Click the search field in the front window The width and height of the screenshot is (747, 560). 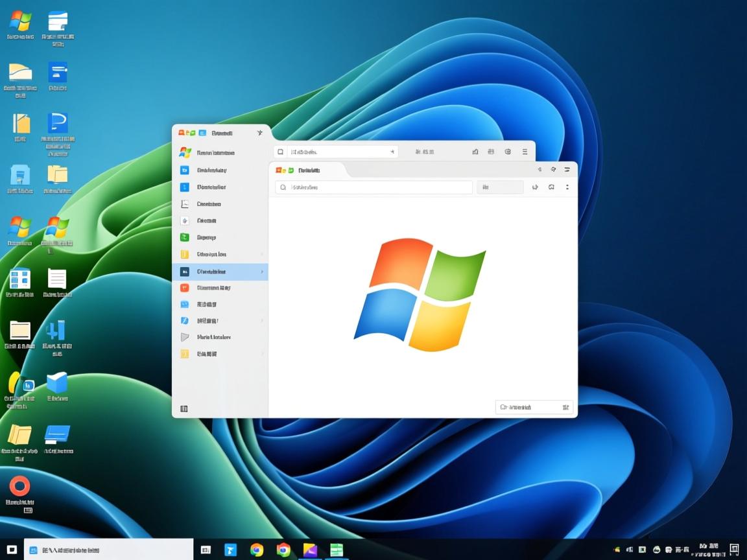(x=373, y=187)
